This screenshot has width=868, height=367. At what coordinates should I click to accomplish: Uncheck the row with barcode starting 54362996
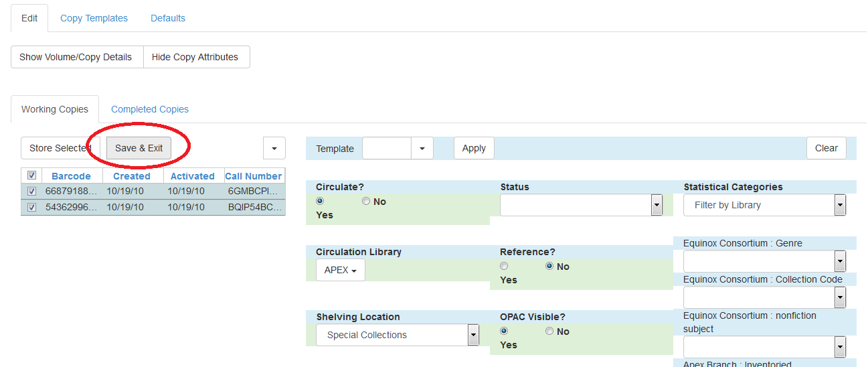[31, 208]
